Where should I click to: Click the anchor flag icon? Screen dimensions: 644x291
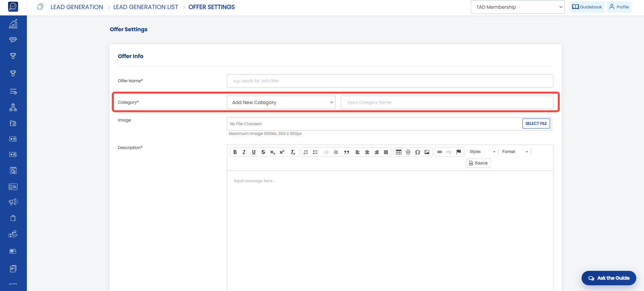click(x=458, y=152)
